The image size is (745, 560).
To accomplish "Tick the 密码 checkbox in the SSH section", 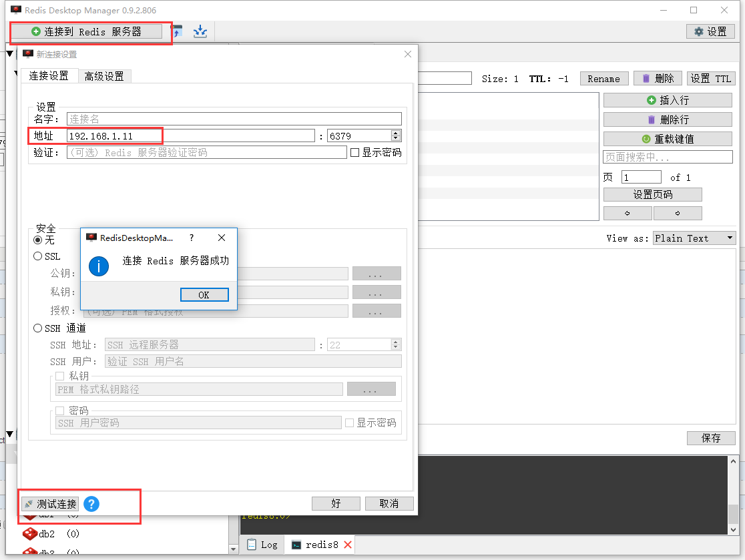I will [60, 410].
